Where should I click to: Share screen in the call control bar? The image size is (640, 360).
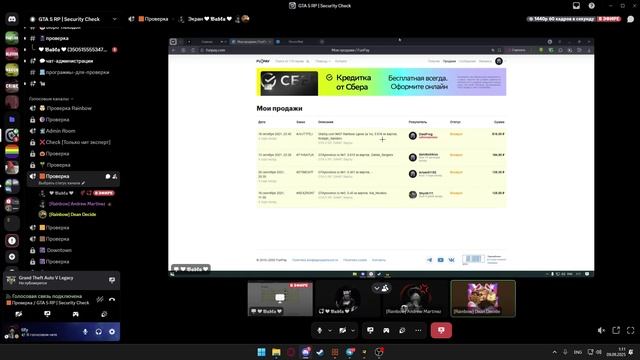370,330
